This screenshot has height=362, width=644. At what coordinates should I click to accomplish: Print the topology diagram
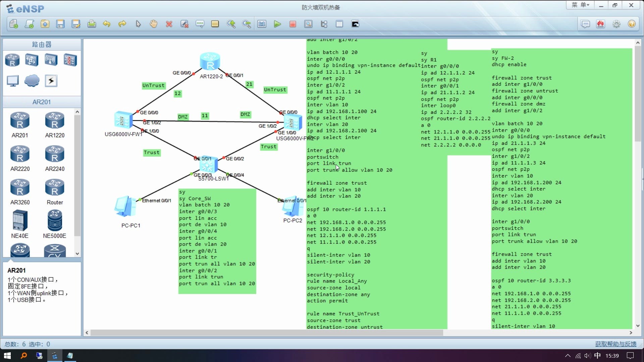coord(92,24)
